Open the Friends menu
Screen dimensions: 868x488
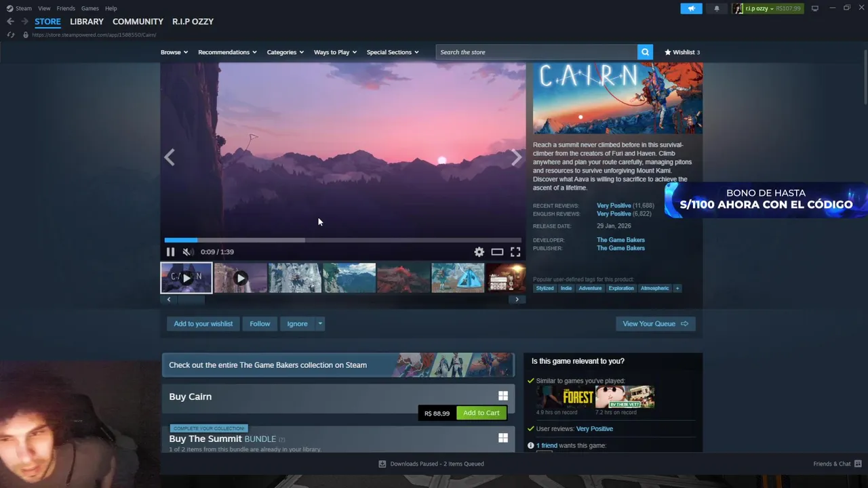[x=66, y=8]
